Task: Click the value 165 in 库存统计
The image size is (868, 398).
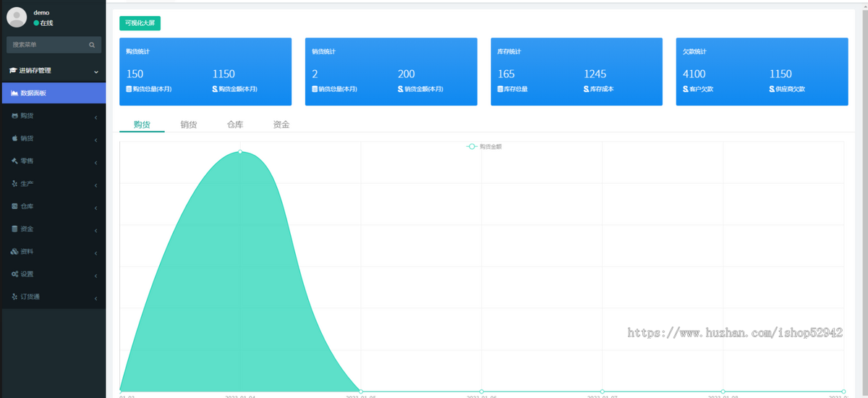Action: tap(506, 74)
